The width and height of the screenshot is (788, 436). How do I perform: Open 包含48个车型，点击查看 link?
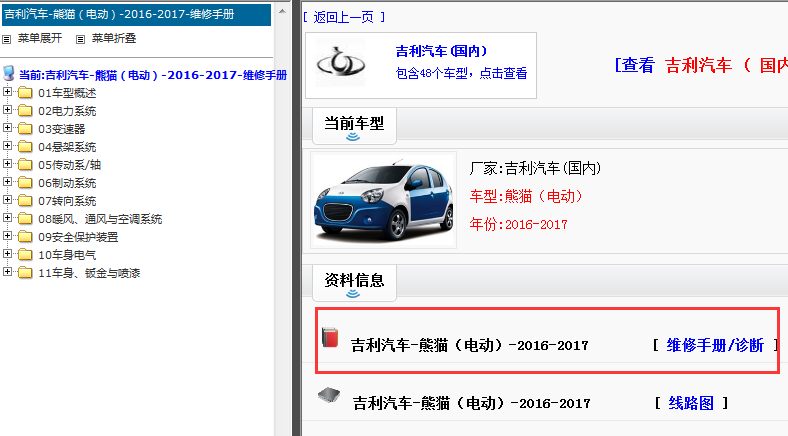[461, 73]
